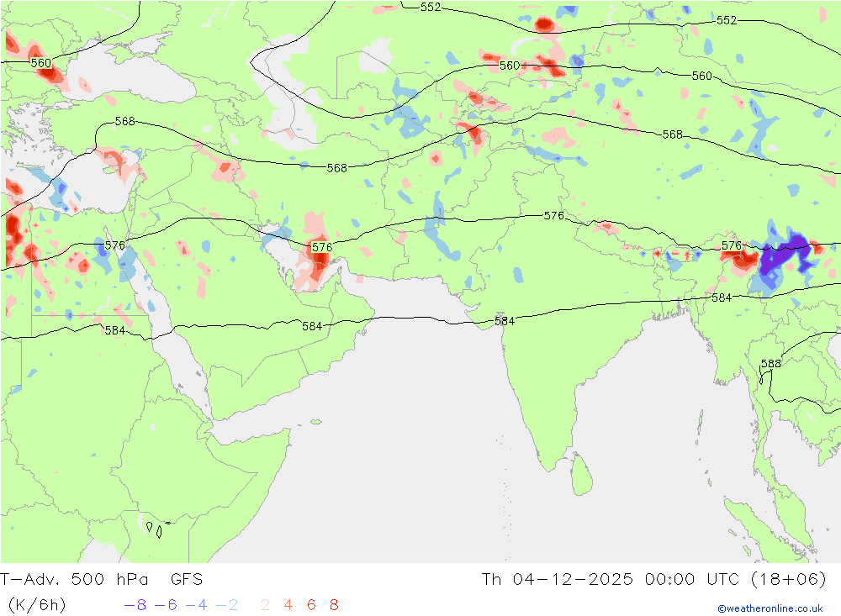This screenshot has width=841, height=616.
Task: Click the -2 legend value
Action: [227, 605]
